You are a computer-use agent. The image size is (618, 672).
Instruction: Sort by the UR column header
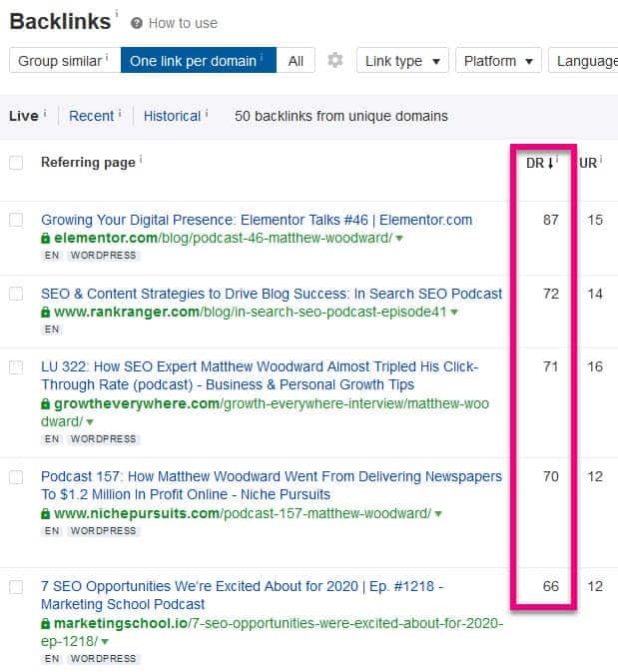588,164
